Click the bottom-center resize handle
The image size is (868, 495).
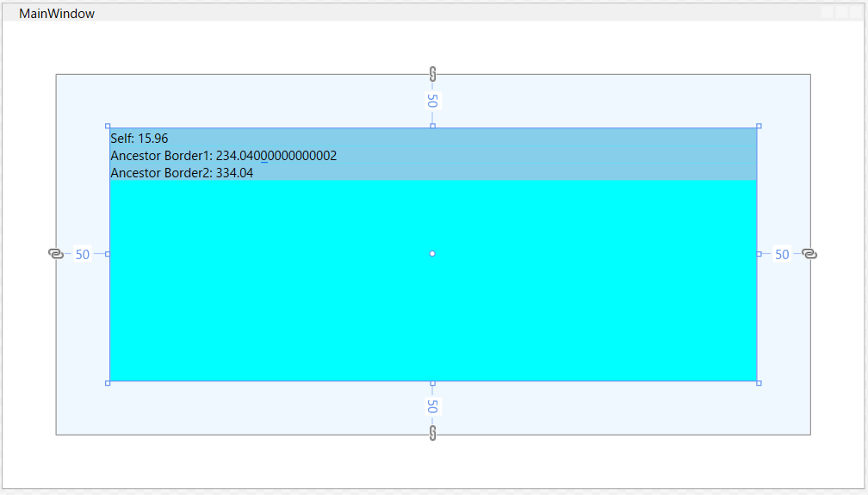point(433,383)
